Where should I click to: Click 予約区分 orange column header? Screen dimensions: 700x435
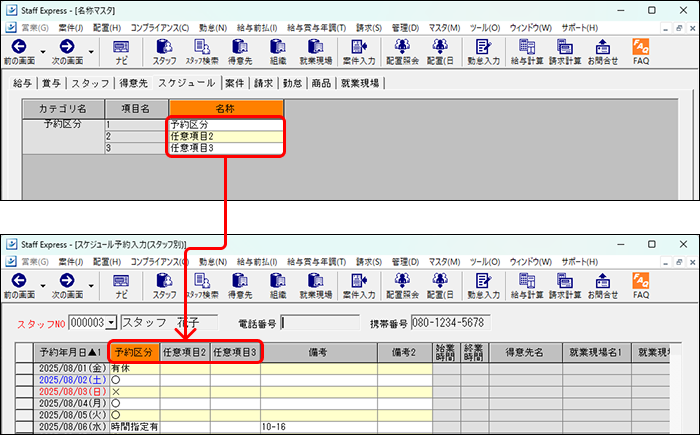point(134,352)
